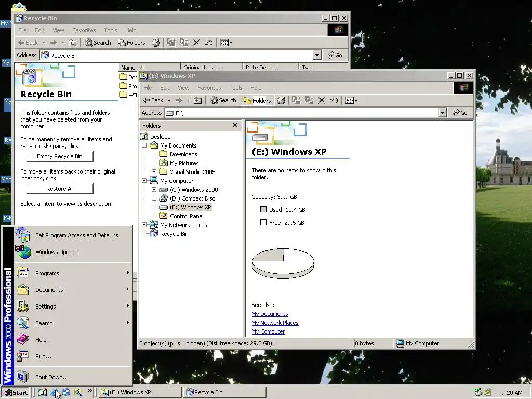
Task: Click the Undo icon in the E: window
Action: coord(334,100)
